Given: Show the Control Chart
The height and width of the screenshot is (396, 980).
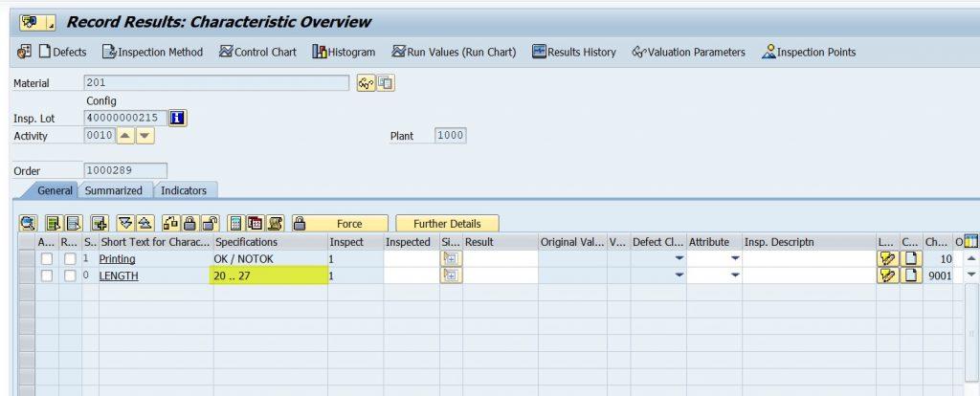Looking at the screenshot, I should 257,52.
